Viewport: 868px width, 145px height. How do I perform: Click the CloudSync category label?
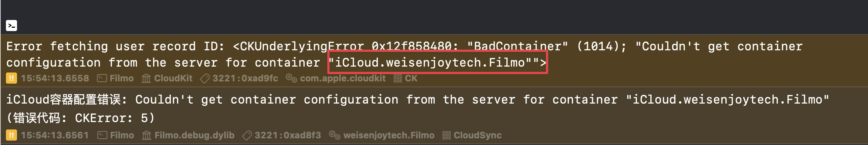point(478,135)
